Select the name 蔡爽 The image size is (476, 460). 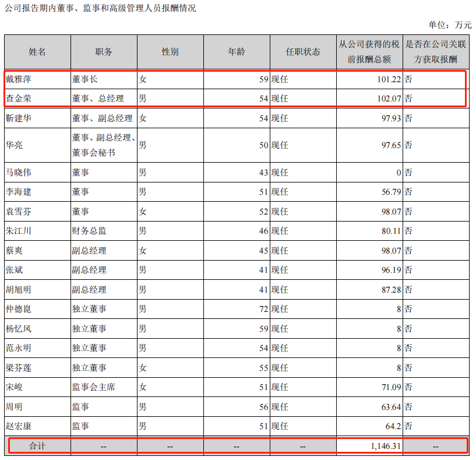click(14, 251)
